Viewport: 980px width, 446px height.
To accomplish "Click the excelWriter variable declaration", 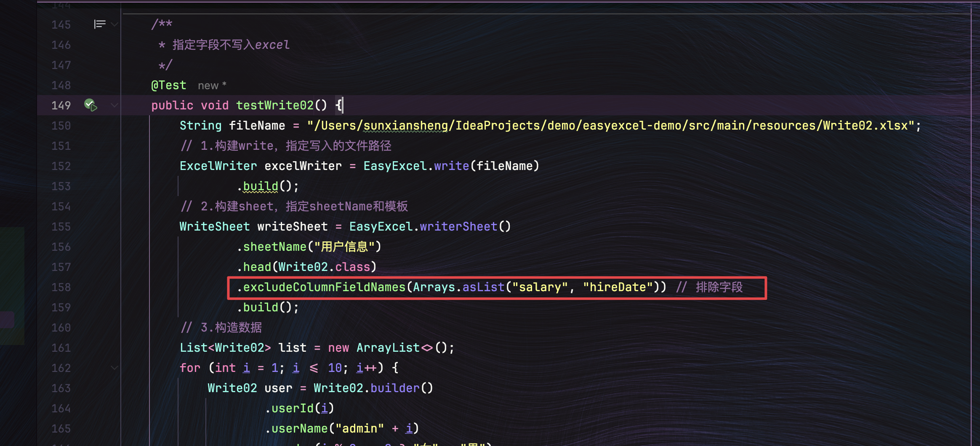I will [x=303, y=166].
